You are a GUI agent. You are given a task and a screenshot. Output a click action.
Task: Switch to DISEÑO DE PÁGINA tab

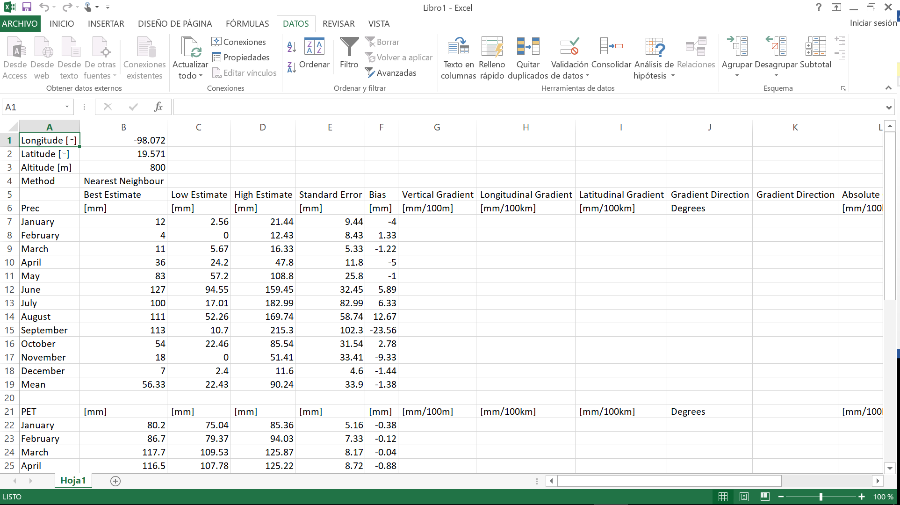pyautogui.click(x=175, y=24)
